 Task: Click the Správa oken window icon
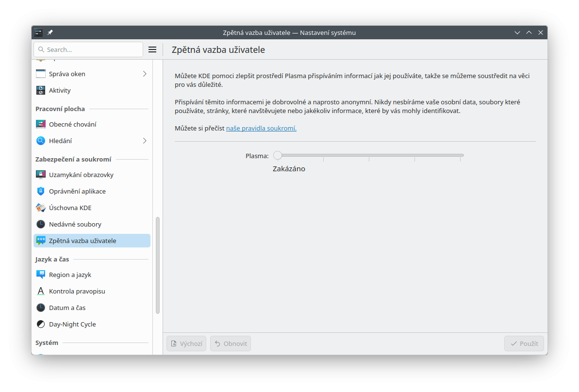pyautogui.click(x=41, y=74)
